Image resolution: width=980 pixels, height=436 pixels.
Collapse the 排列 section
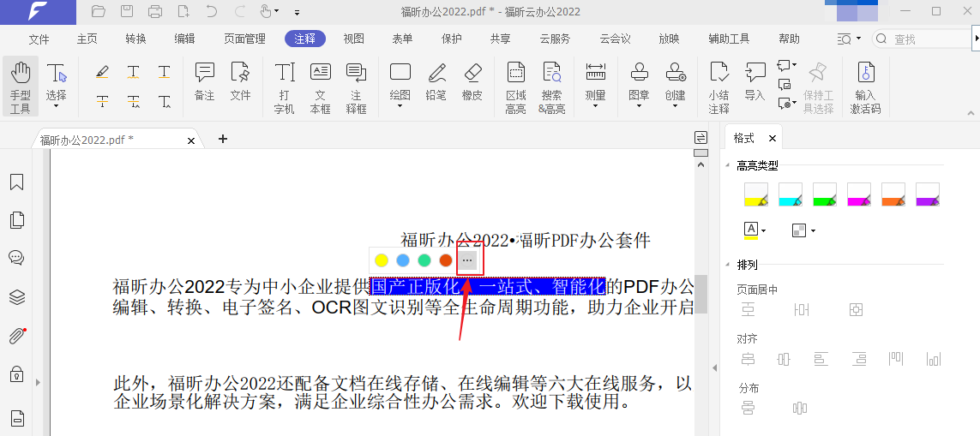click(x=728, y=265)
